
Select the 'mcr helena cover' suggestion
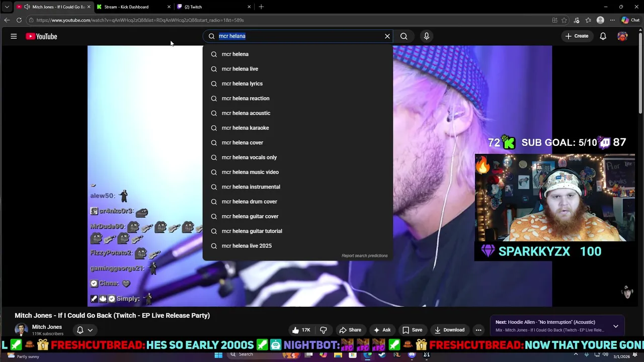298,142
